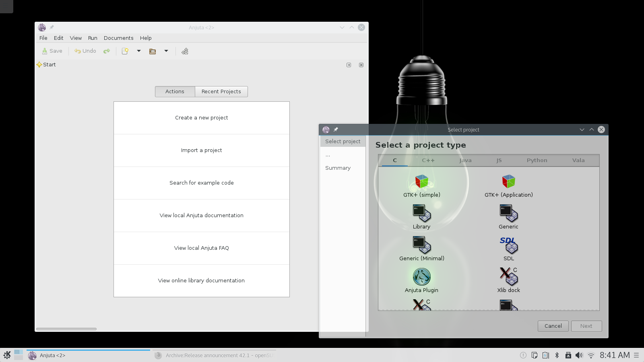644x362 pixels.
Task: Click Import a project
Action: tap(202, 150)
